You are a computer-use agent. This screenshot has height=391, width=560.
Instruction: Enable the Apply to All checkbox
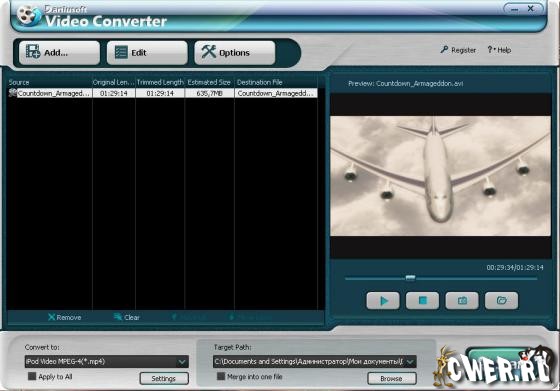[32, 376]
